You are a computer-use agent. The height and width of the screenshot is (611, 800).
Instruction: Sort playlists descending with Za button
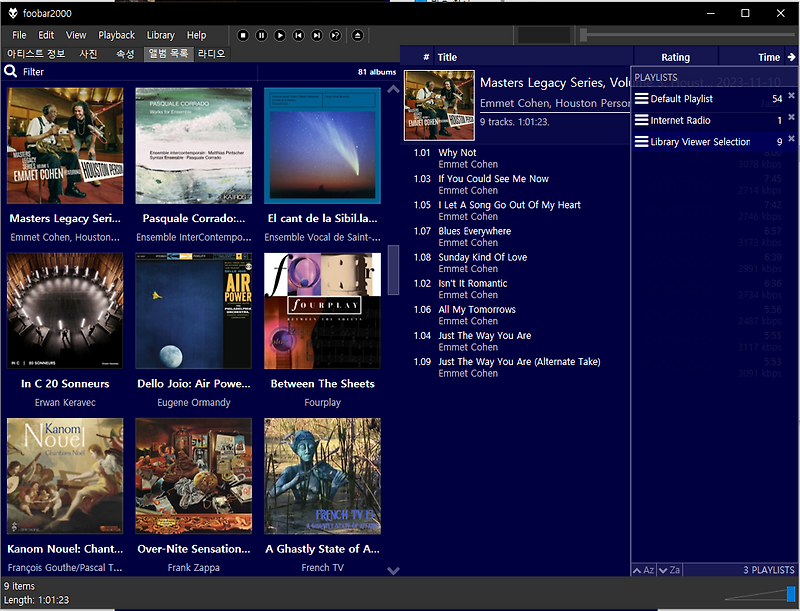point(669,570)
